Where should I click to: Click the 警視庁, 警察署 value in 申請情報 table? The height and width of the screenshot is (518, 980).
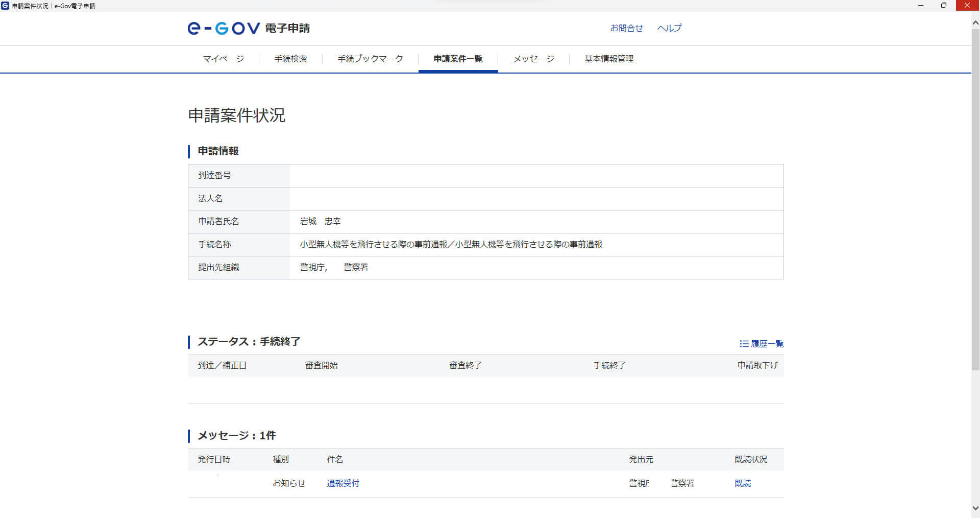pos(334,267)
